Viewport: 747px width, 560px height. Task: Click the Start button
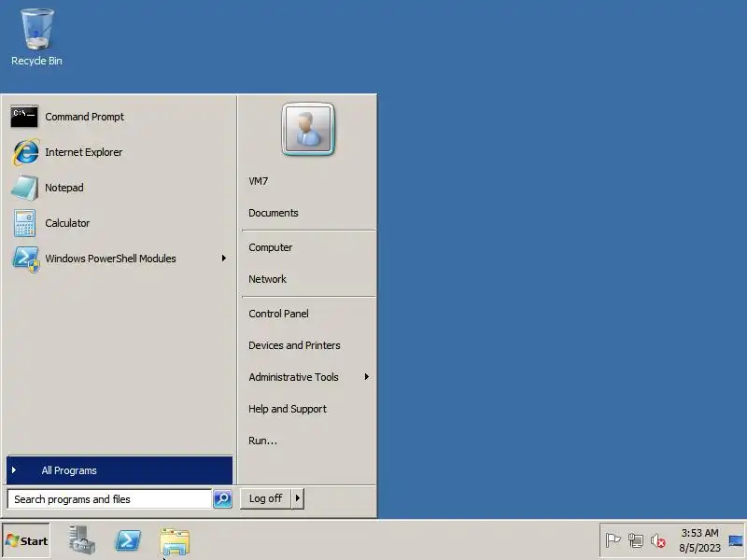(26, 540)
